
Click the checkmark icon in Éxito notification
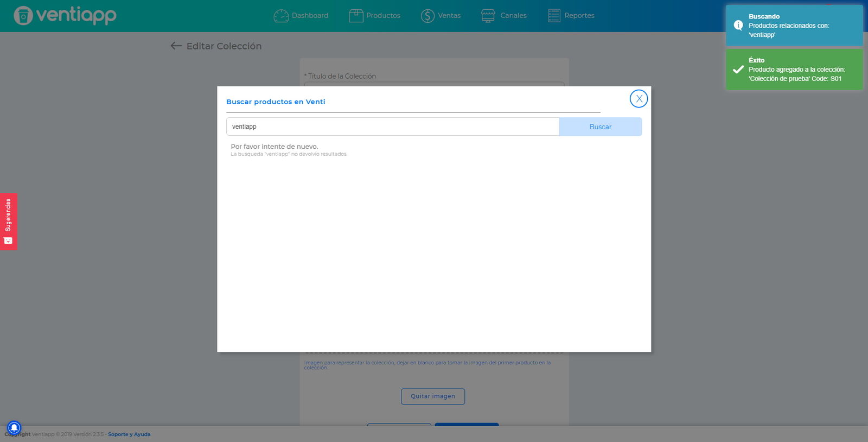coord(738,69)
